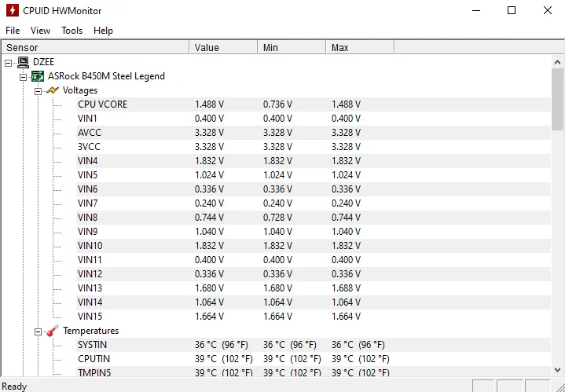Click the scrollbar up arrow

pyautogui.click(x=557, y=62)
